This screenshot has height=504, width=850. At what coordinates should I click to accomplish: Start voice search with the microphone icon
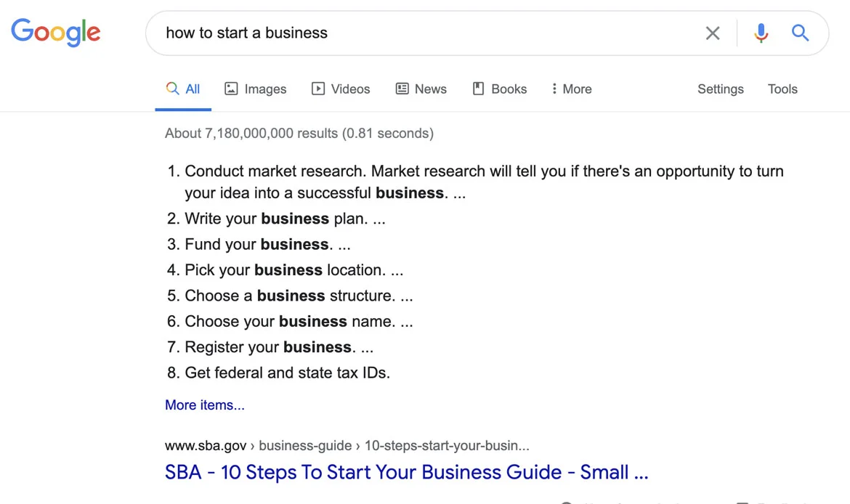point(761,33)
